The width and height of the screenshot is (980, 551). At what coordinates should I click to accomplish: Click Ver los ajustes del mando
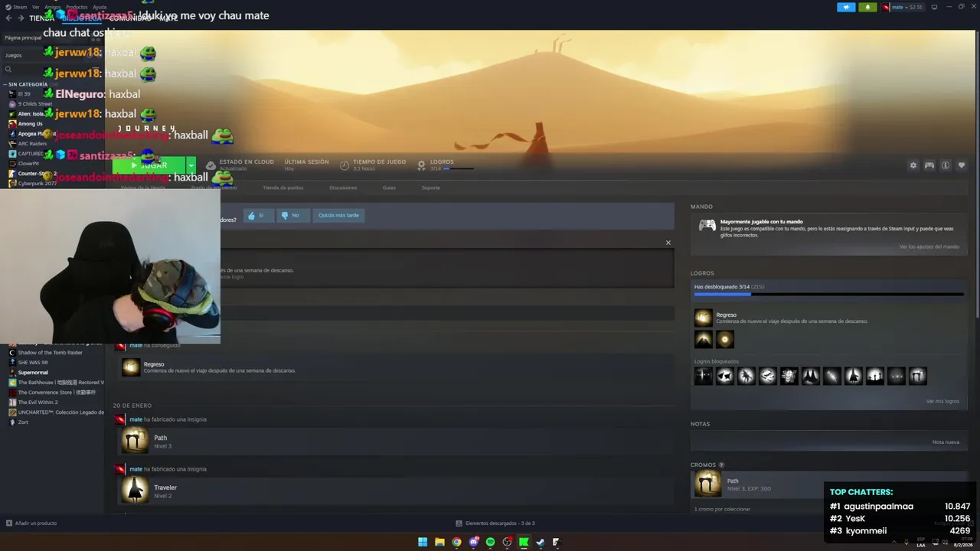(x=929, y=246)
